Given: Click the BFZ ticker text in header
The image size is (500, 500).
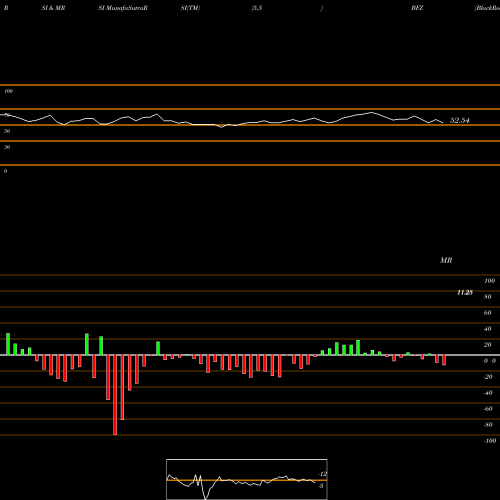Looking at the screenshot, I should tap(417, 8).
